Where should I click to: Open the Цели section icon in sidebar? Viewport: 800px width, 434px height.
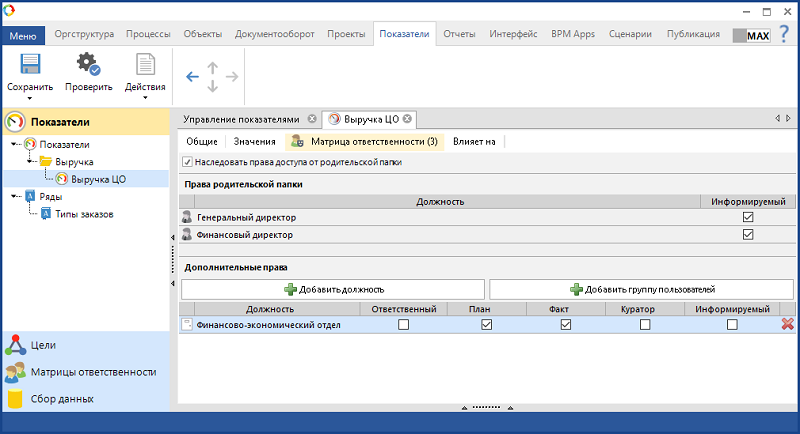pyautogui.click(x=15, y=345)
